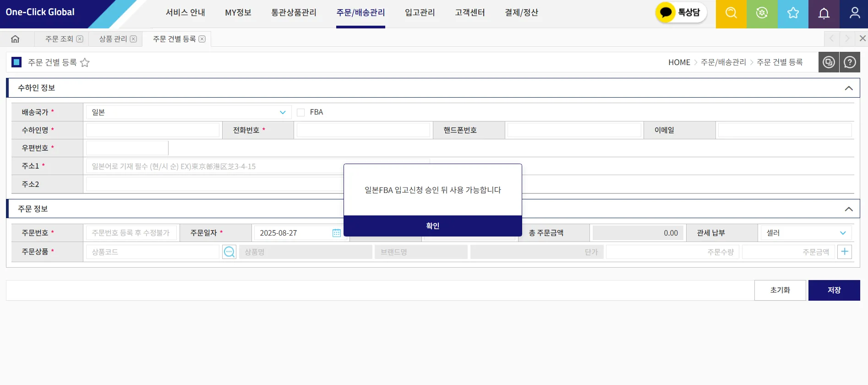Open the 주문/배송관리 menu
This screenshot has height=385, width=868.
click(360, 13)
